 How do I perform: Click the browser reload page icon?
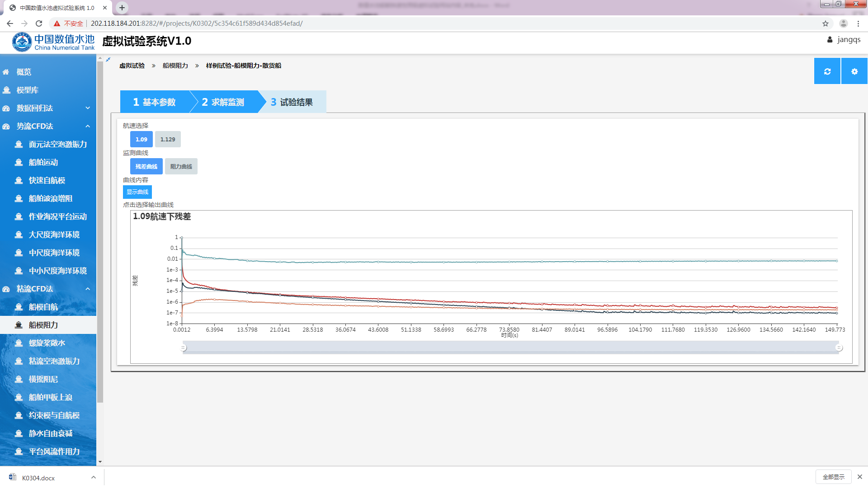[x=39, y=23]
